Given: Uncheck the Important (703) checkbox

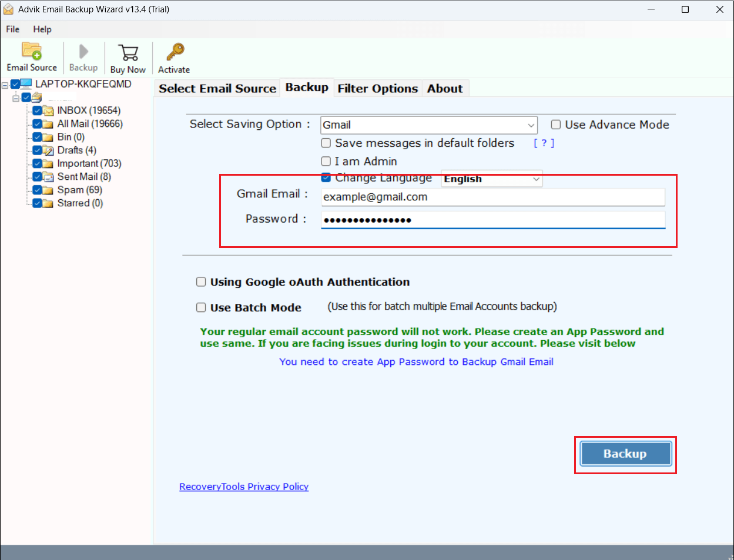Looking at the screenshot, I should pos(38,163).
